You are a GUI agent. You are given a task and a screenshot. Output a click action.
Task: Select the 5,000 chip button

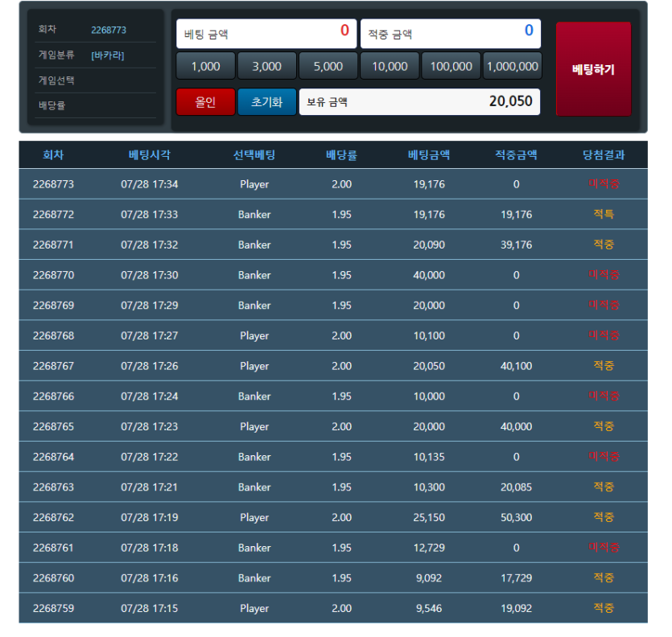(328, 66)
